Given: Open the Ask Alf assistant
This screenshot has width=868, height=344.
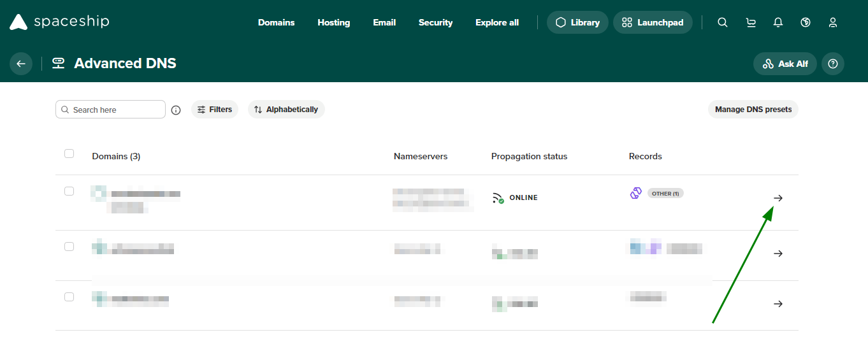Looking at the screenshot, I should 785,64.
